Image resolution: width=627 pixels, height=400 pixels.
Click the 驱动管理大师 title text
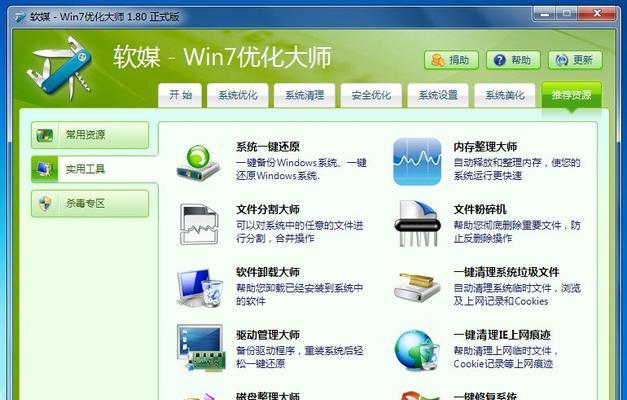[x=268, y=334]
